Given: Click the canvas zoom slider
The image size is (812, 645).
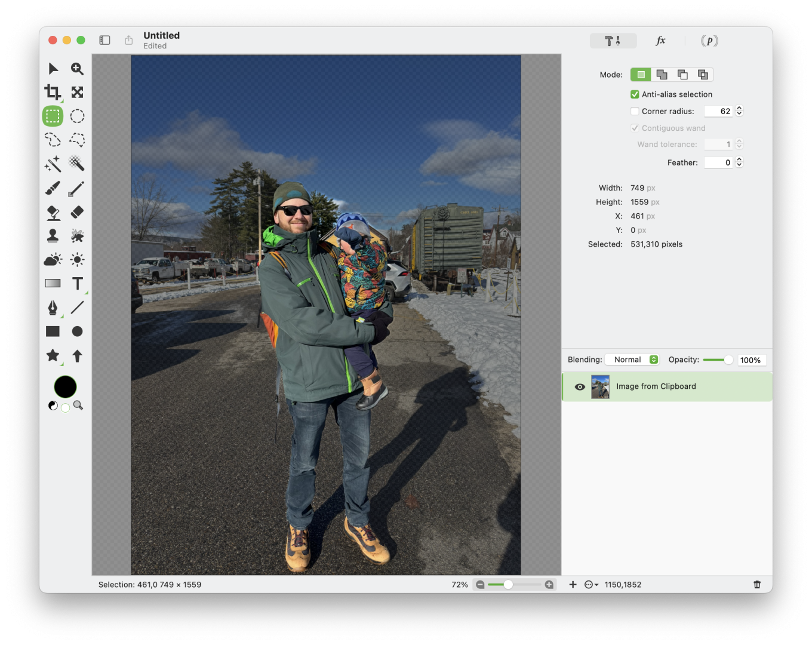Looking at the screenshot, I should 515,585.
